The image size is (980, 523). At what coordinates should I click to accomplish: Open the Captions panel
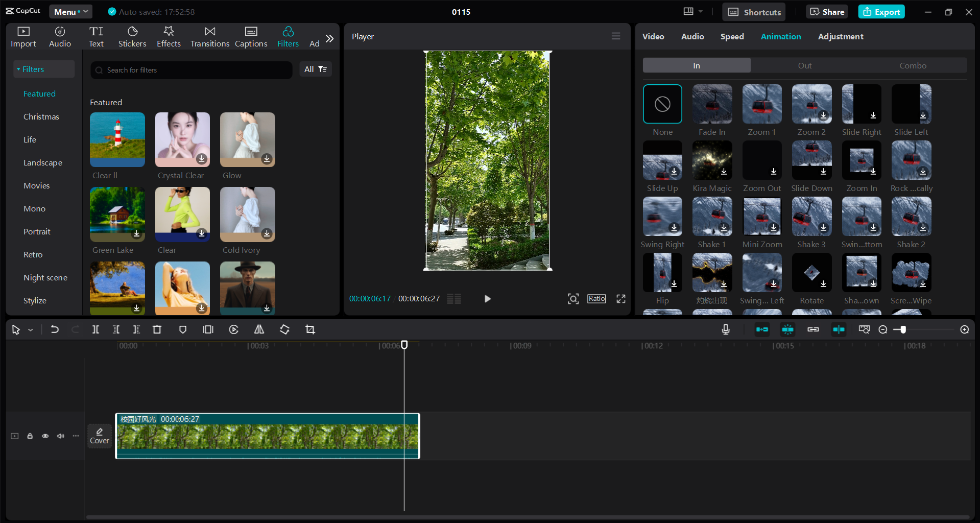[251, 36]
